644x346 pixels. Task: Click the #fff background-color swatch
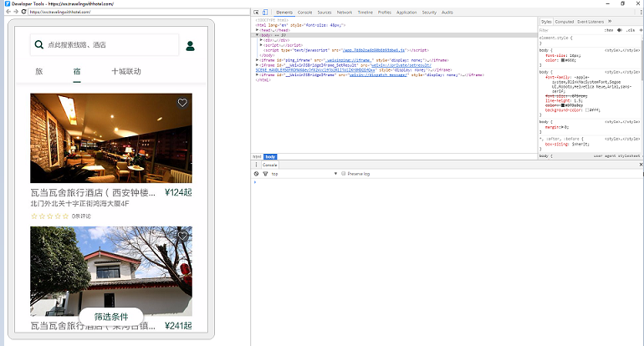[589, 109]
